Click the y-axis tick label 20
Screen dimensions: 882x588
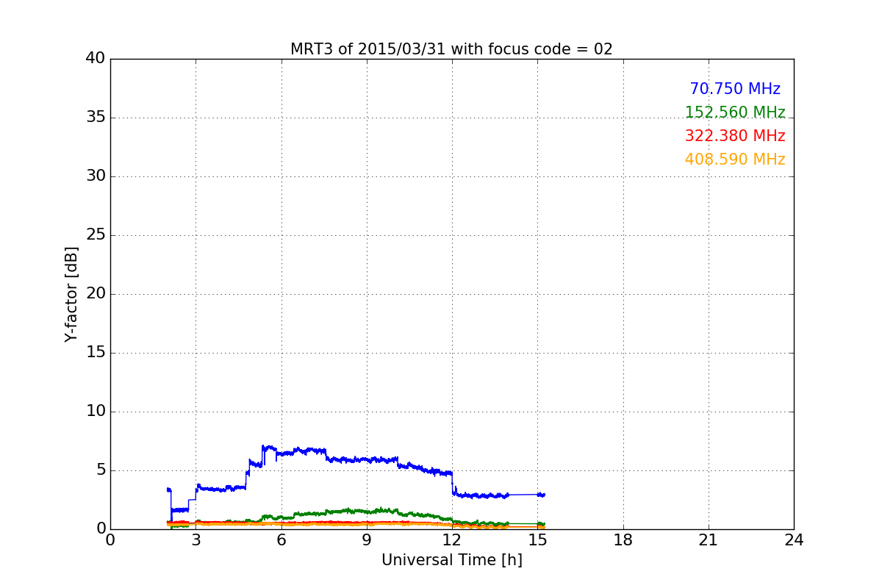(x=96, y=294)
